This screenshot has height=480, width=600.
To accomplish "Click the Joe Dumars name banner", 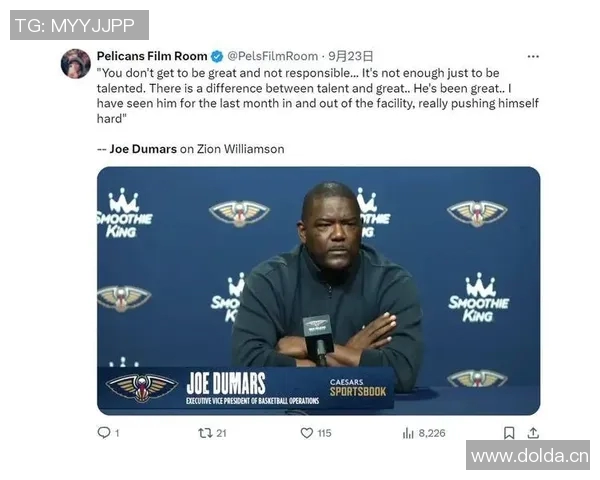I will [226, 383].
